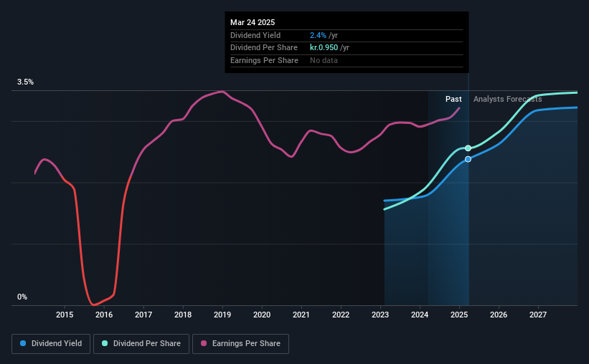Select the teal data point marker
The width and height of the screenshot is (589, 364).
468,148
